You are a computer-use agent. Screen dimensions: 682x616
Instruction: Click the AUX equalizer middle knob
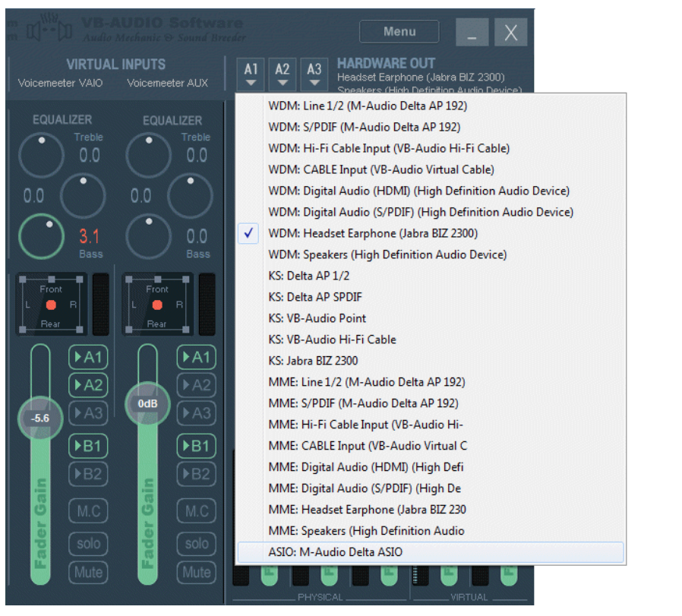point(190,196)
